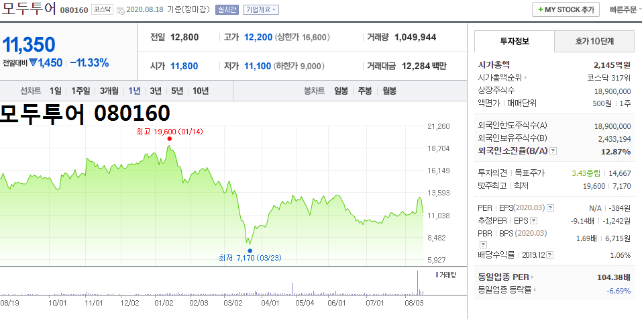Click the 고가 12,200 value
Screen dimensions: 644x319
(258, 38)
